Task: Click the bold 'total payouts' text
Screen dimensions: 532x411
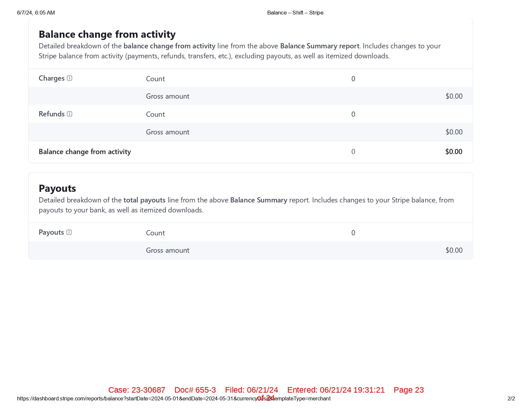Action: (x=144, y=200)
